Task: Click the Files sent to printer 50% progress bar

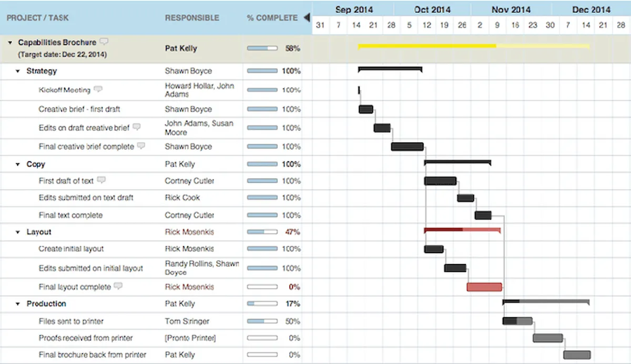Action: click(262, 321)
